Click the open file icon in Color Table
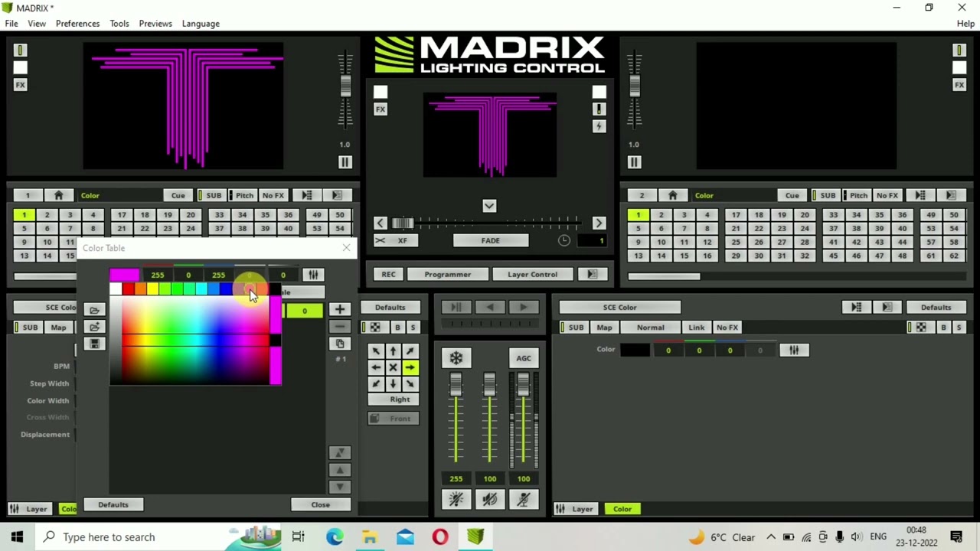Image resolution: width=980 pixels, height=551 pixels. click(94, 310)
